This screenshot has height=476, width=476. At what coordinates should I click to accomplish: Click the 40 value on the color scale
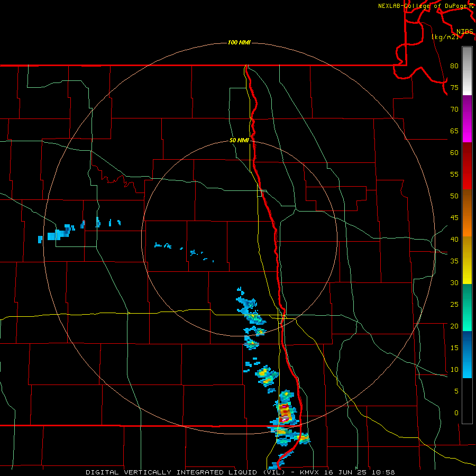(454, 240)
